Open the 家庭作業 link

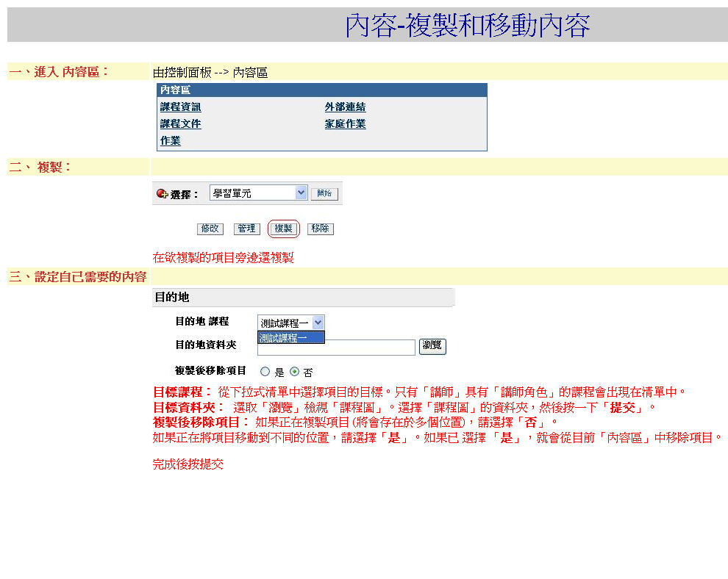(345, 124)
